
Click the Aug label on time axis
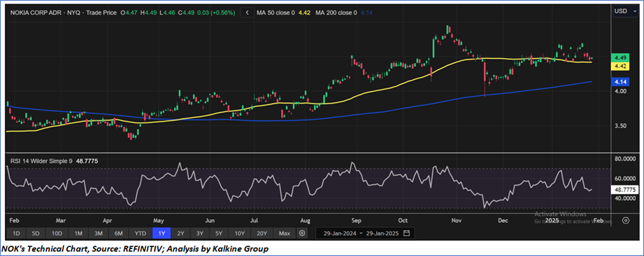pos(305,220)
